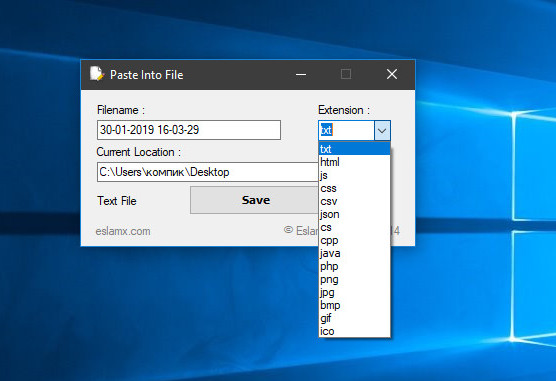Click the Text File label
Screen dimensions: 556x381
(x=117, y=201)
